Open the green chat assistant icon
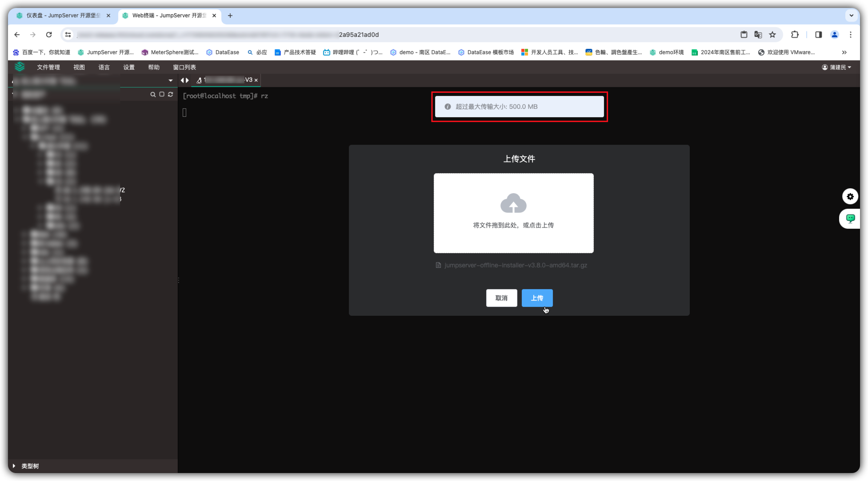Screen dimensions: 868x481 [x=850, y=219]
